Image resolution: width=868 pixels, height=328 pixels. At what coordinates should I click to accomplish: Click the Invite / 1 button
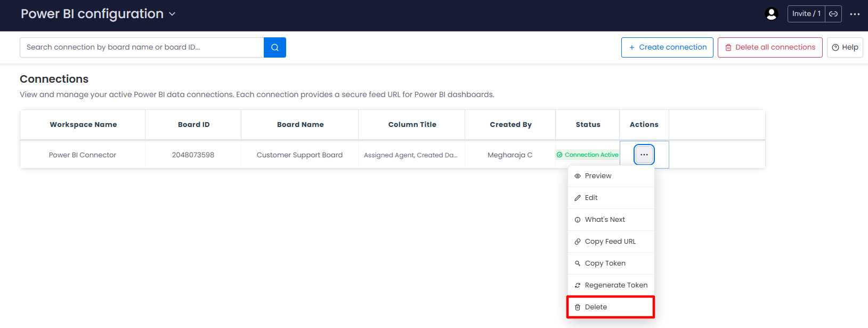806,14
